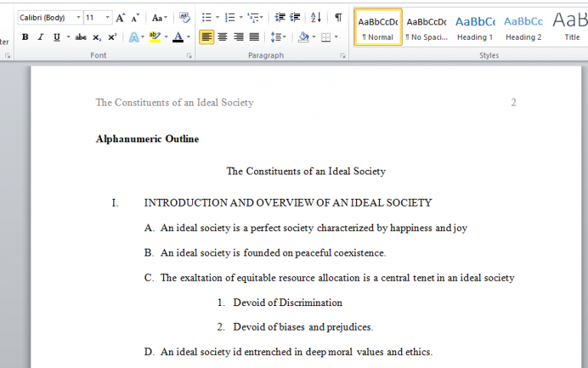The image size is (588, 368).
Task: Click the Grow Font icon
Action: point(121,18)
